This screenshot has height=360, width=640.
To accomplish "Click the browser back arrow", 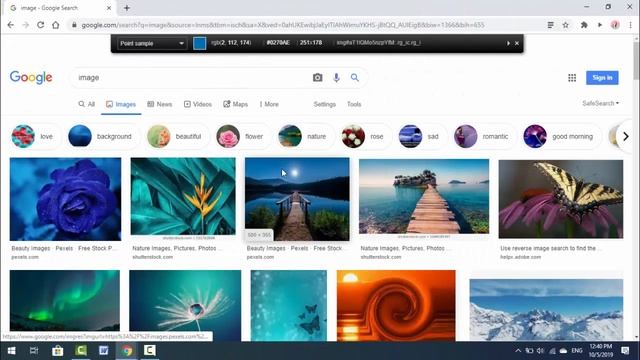I will 11,25.
